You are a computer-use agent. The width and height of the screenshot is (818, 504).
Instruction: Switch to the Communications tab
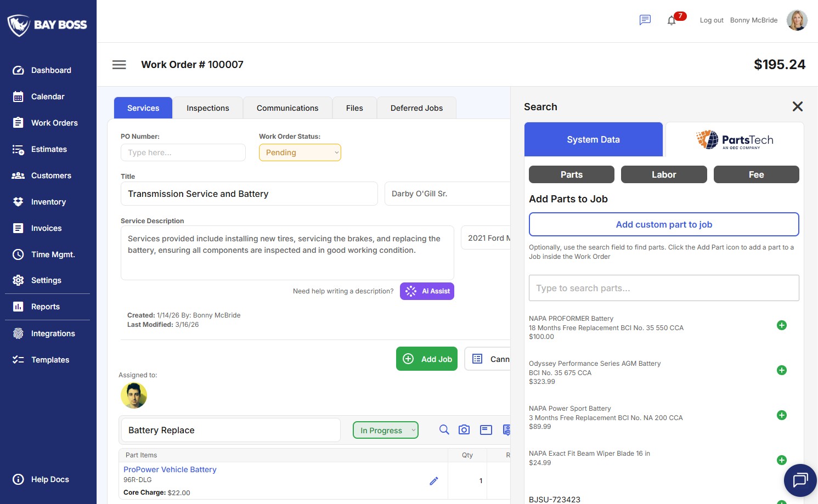pos(287,107)
